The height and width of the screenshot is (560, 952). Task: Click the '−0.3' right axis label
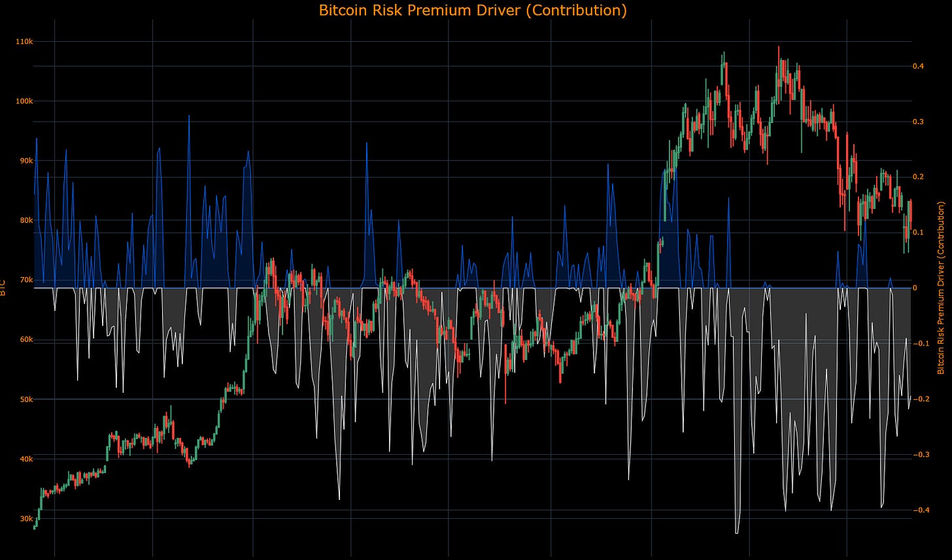pos(921,454)
